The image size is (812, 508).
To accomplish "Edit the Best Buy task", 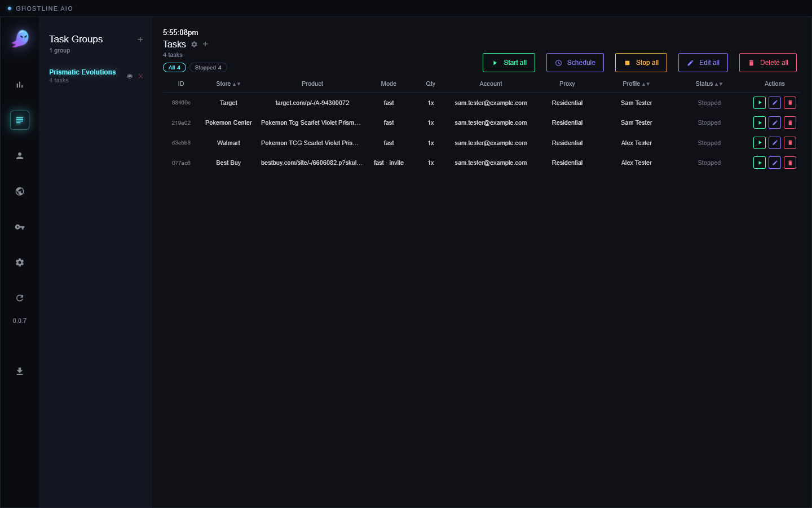I will pyautogui.click(x=775, y=163).
